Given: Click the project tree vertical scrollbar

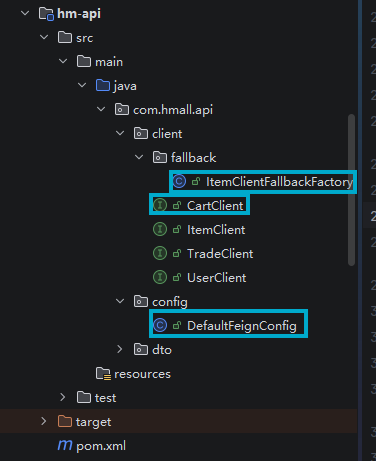Looking at the screenshot, I should [351, 190].
